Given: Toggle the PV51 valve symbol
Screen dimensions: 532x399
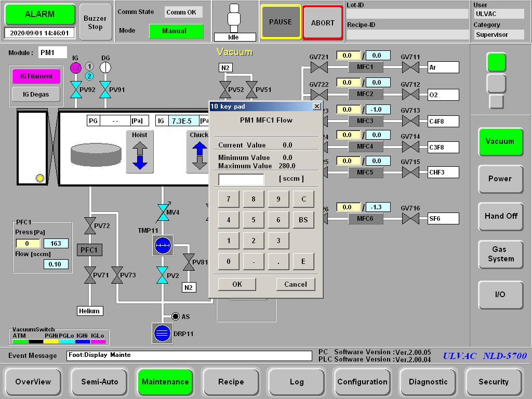Looking at the screenshot, I should [x=251, y=89].
